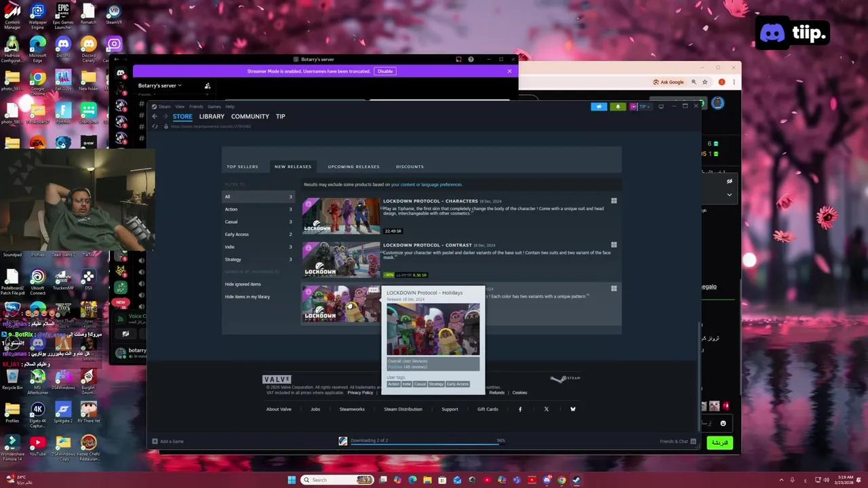Click Windows Start button

coord(292,480)
